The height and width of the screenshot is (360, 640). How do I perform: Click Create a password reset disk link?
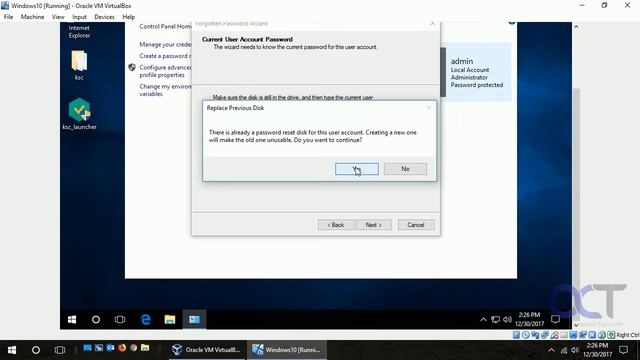164,56
